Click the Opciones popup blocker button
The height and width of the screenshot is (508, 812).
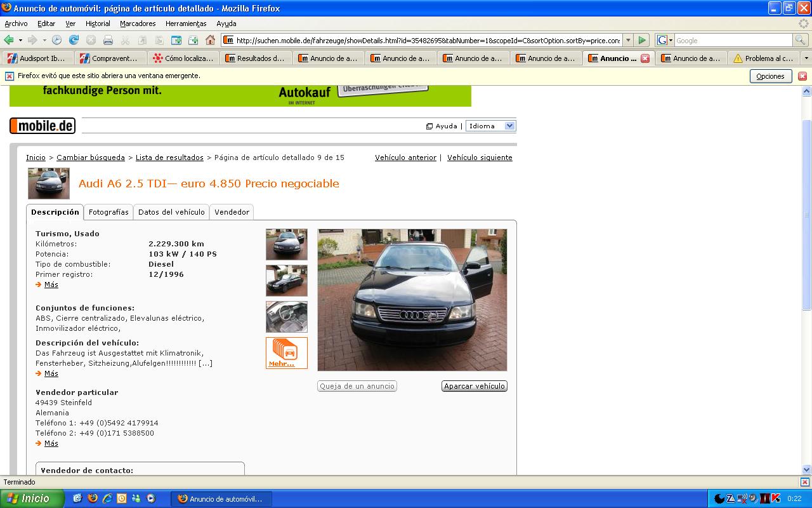coord(771,76)
